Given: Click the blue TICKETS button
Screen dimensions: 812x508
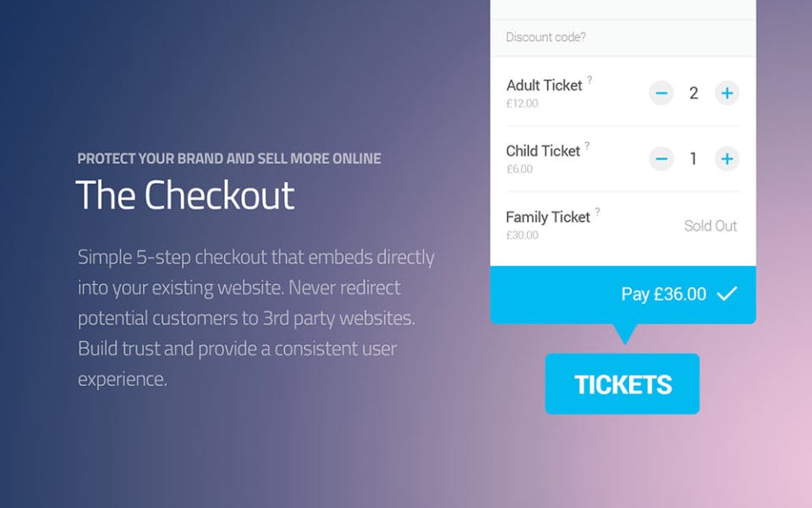Looking at the screenshot, I should coord(623,384).
